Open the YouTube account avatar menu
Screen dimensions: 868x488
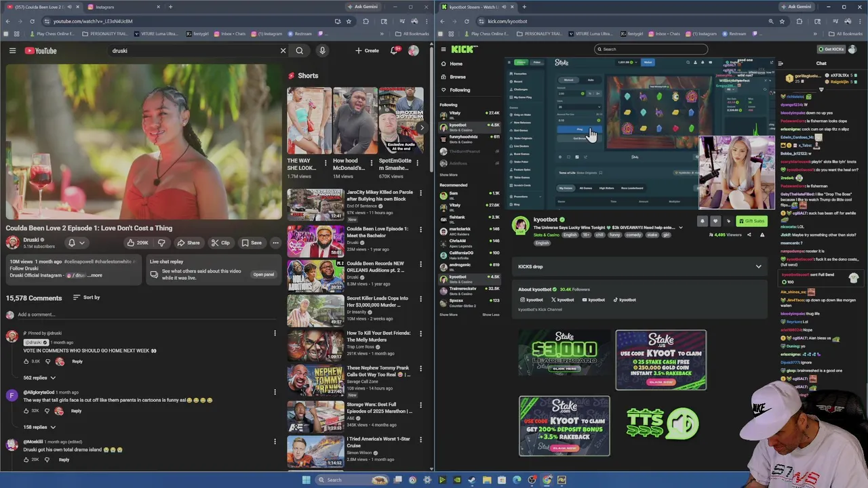click(x=413, y=51)
